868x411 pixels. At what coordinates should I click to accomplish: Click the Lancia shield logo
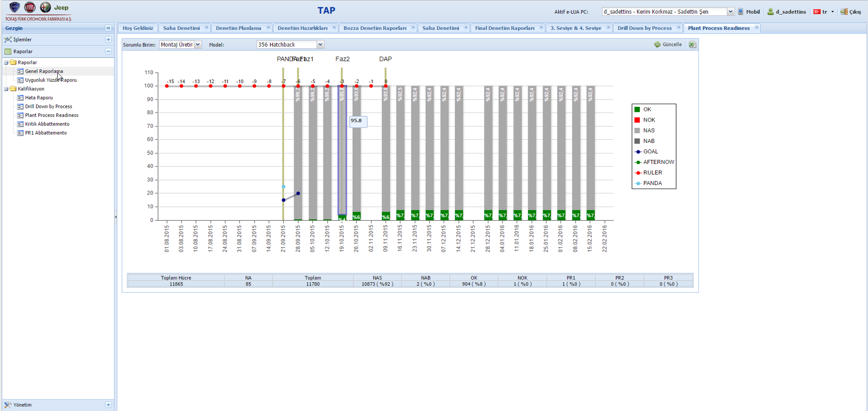[x=15, y=7]
